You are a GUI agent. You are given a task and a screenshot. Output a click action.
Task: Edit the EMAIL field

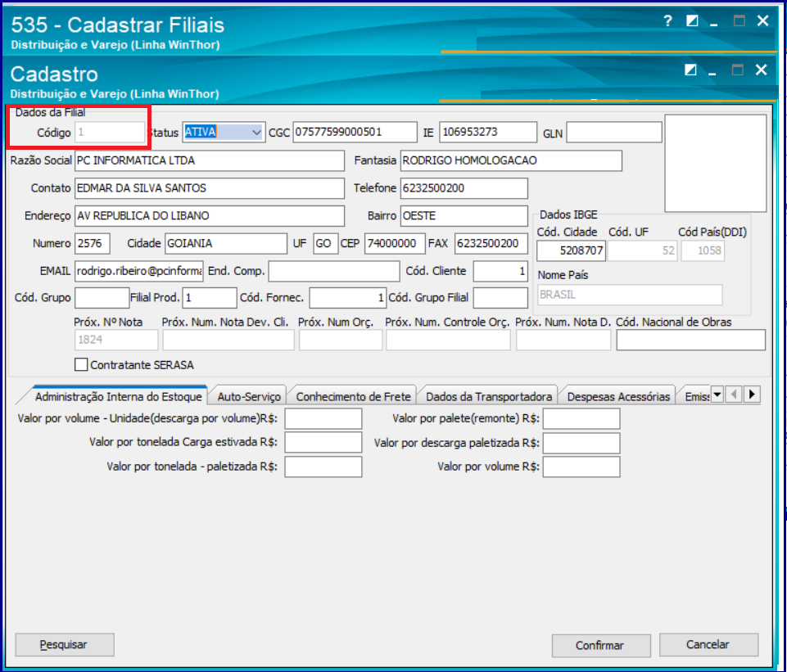[x=139, y=271]
